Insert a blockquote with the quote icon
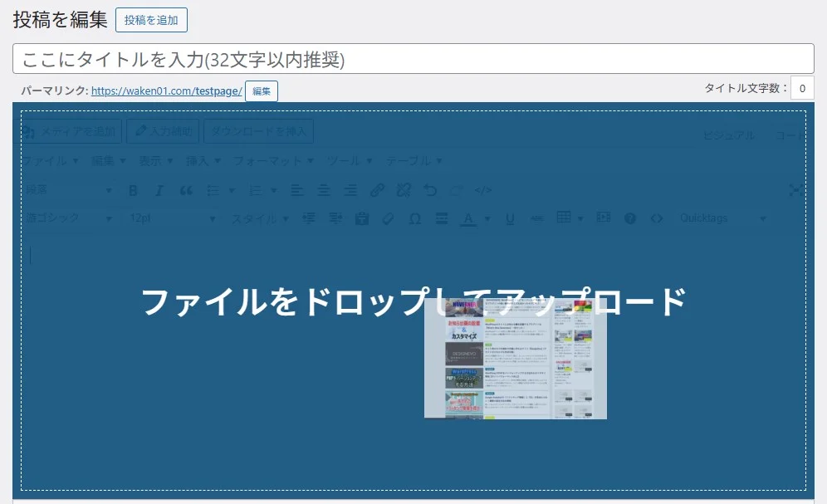The height and width of the screenshot is (504, 827). click(x=186, y=190)
